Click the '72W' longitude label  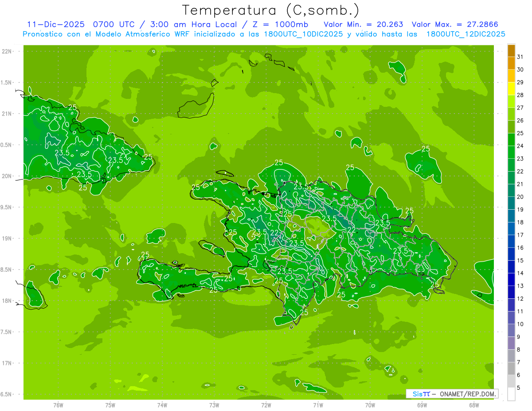266,405
